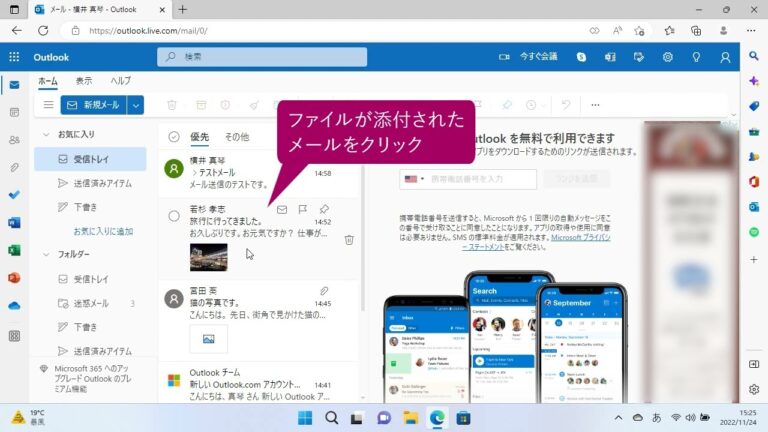Screen dimensions: 768x432
Task: Click the archive icon in toolbar
Action: coord(201,105)
